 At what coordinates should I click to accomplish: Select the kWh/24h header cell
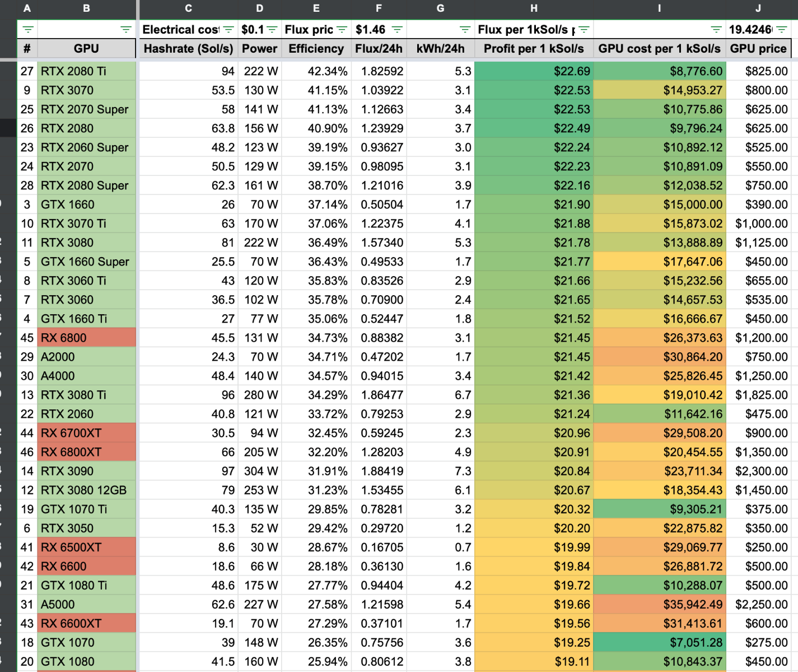[441, 49]
